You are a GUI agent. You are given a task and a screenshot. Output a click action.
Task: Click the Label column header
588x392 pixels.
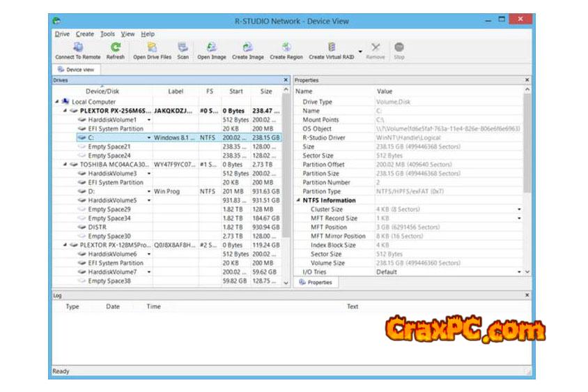click(176, 91)
